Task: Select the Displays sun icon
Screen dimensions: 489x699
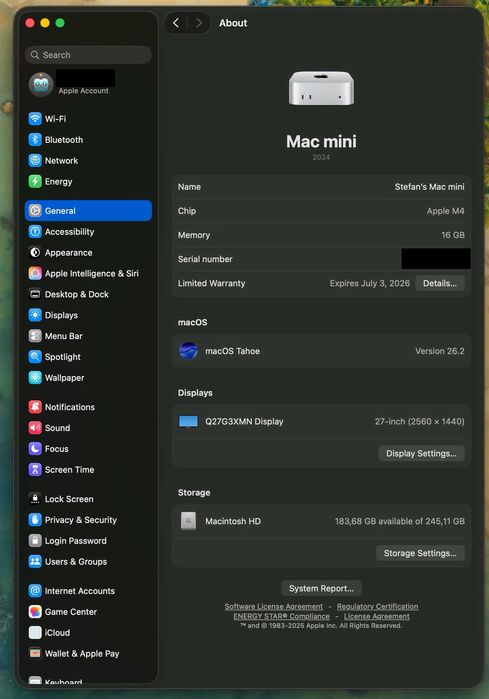Action: pyautogui.click(x=35, y=315)
